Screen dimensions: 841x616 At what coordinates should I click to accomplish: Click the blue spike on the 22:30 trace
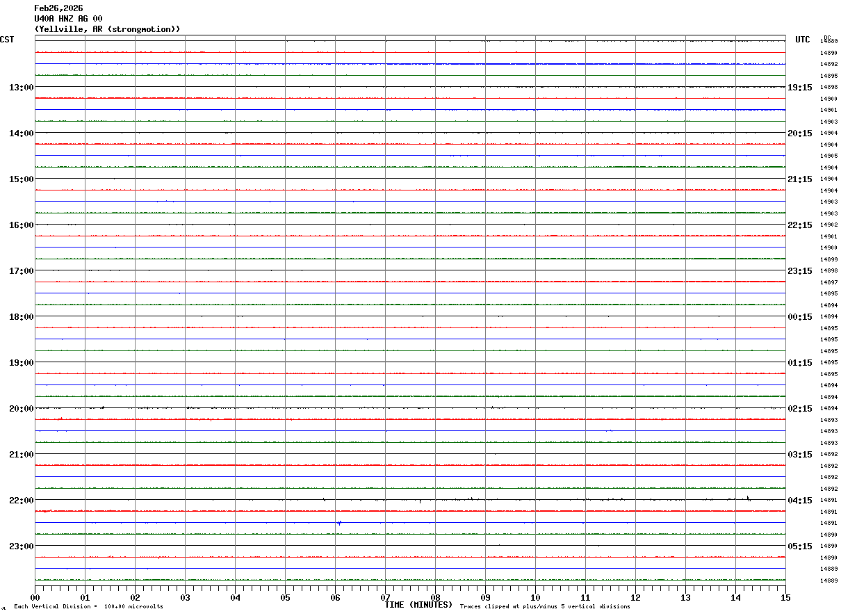tap(339, 523)
